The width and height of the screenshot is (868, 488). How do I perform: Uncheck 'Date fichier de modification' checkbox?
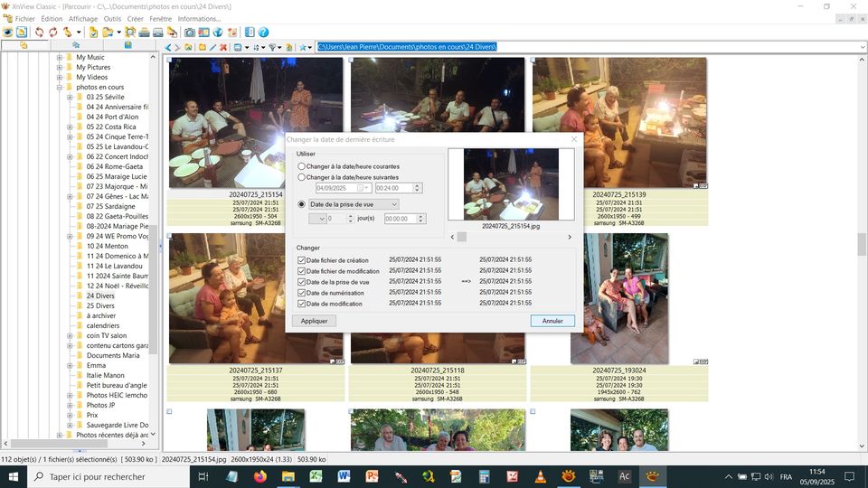coord(301,271)
